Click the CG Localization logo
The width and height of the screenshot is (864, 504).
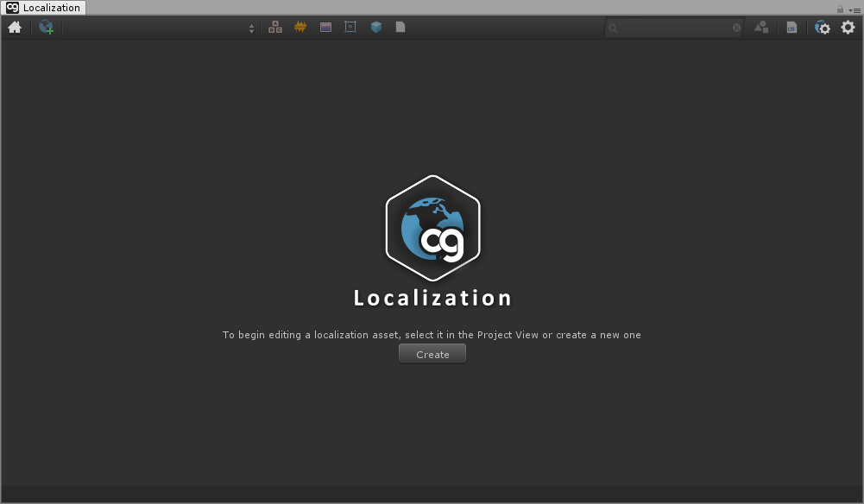432,228
